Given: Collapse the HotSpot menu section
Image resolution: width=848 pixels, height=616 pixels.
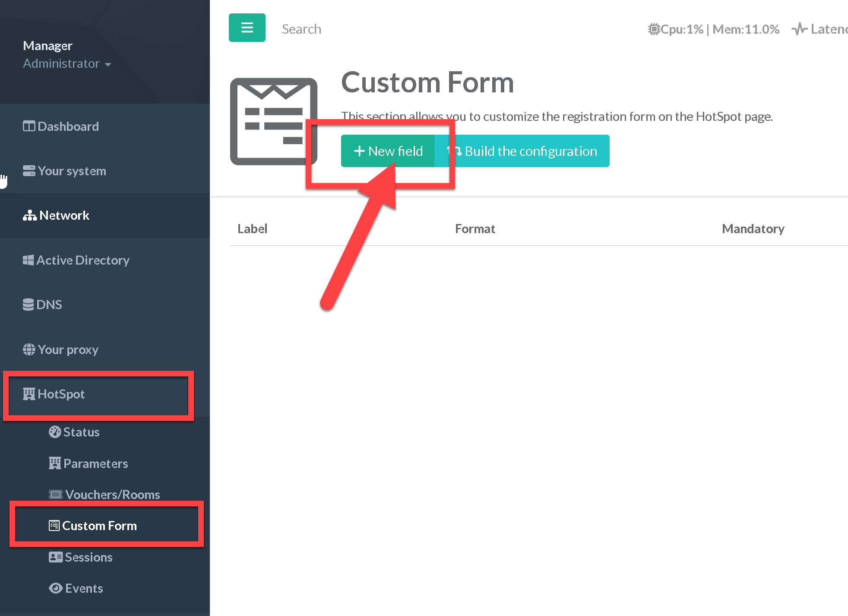Looking at the screenshot, I should (x=61, y=394).
